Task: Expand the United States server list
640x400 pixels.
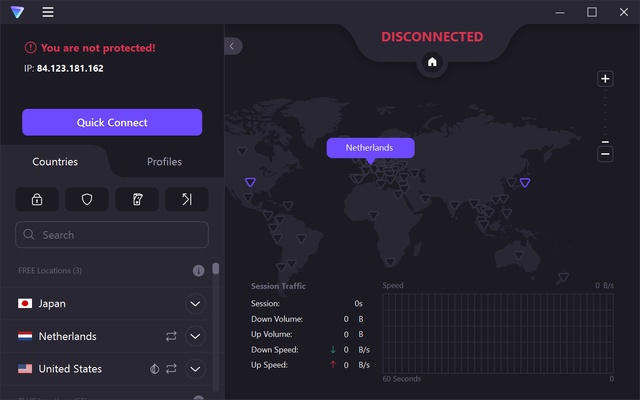Action: point(195,369)
